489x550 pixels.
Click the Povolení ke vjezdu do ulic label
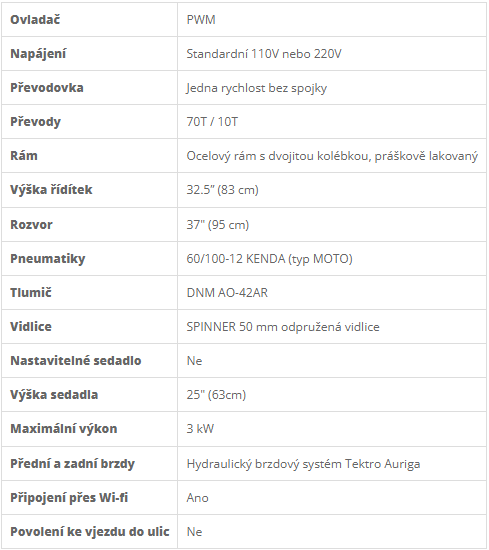[90, 532]
